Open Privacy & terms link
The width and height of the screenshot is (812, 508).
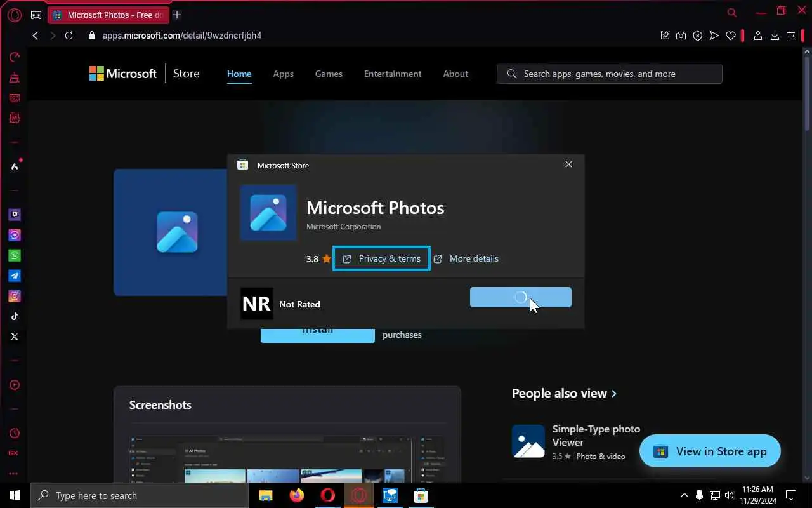coord(382,258)
